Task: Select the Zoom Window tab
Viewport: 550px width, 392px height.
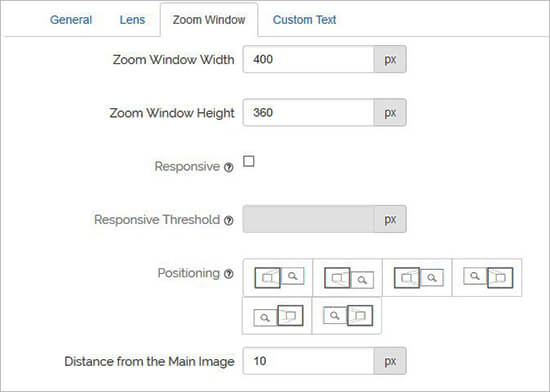Action: (209, 20)
